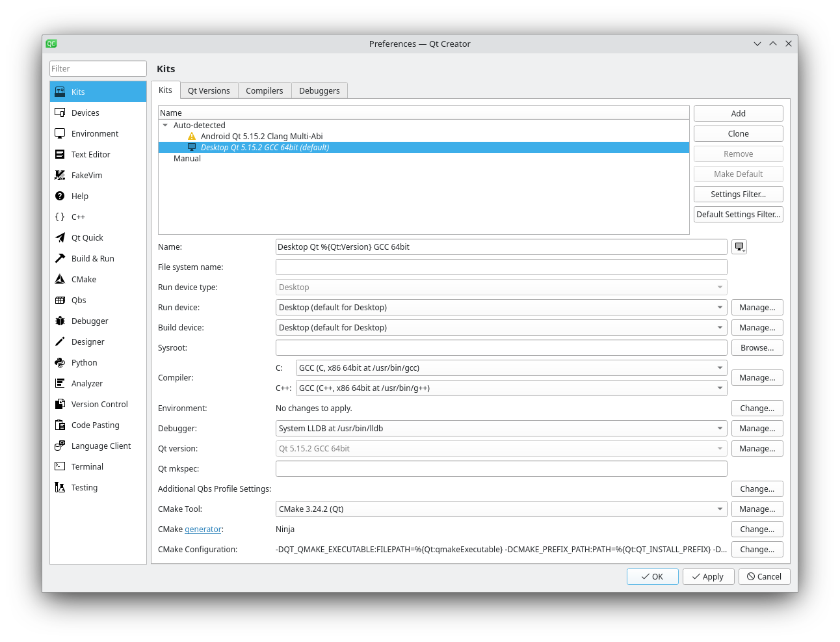Open the Qbs grid icon category

point(60,300)
